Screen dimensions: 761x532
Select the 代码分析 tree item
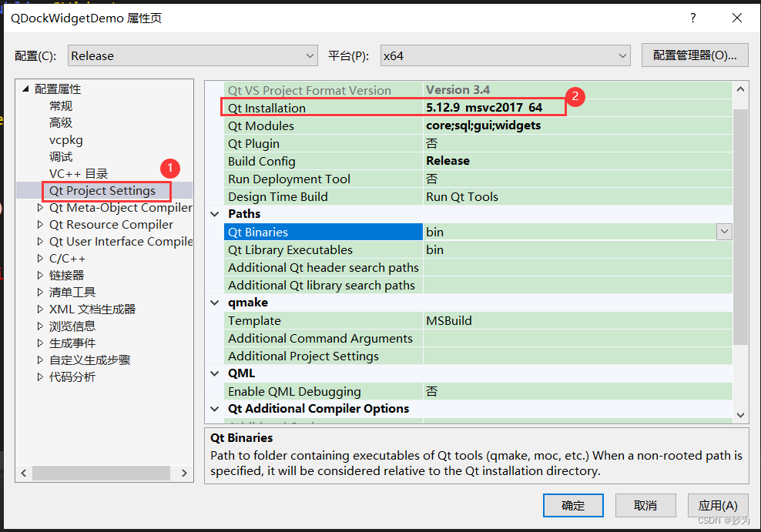pyautogui.click(x=72, y=376)
